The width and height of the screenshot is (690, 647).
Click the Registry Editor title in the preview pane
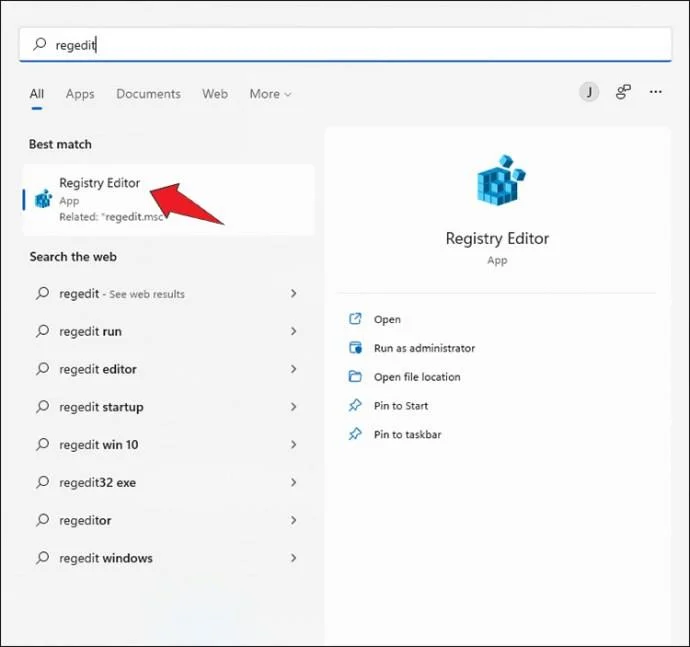tap(497, 238)
